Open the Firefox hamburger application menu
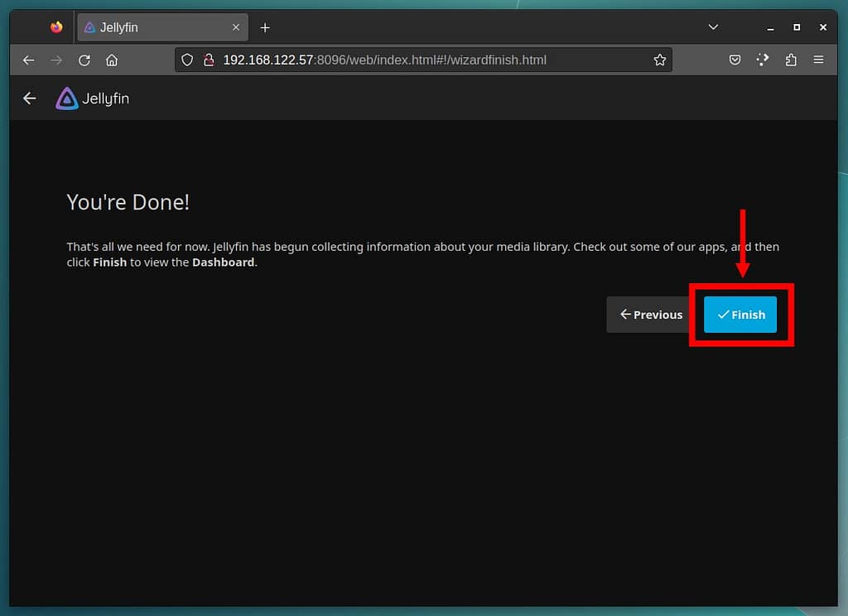 [x=818, y=60]
